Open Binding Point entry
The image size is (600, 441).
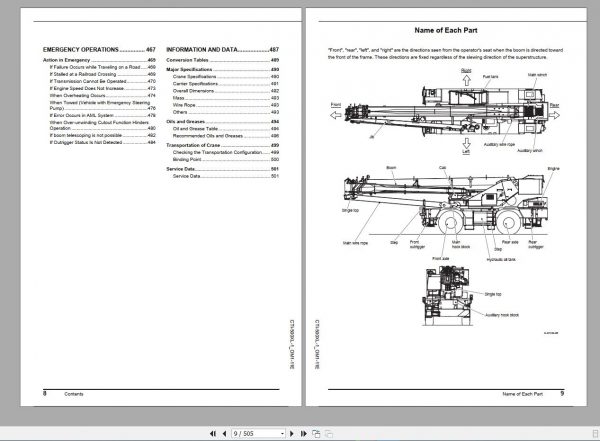(x=226, y=159)
